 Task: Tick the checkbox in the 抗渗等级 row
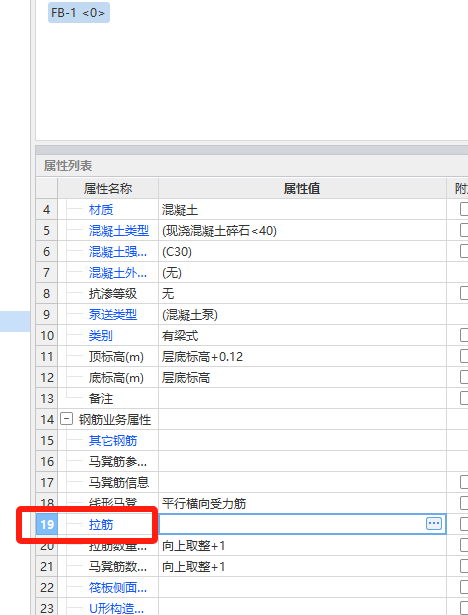(464, 293)
